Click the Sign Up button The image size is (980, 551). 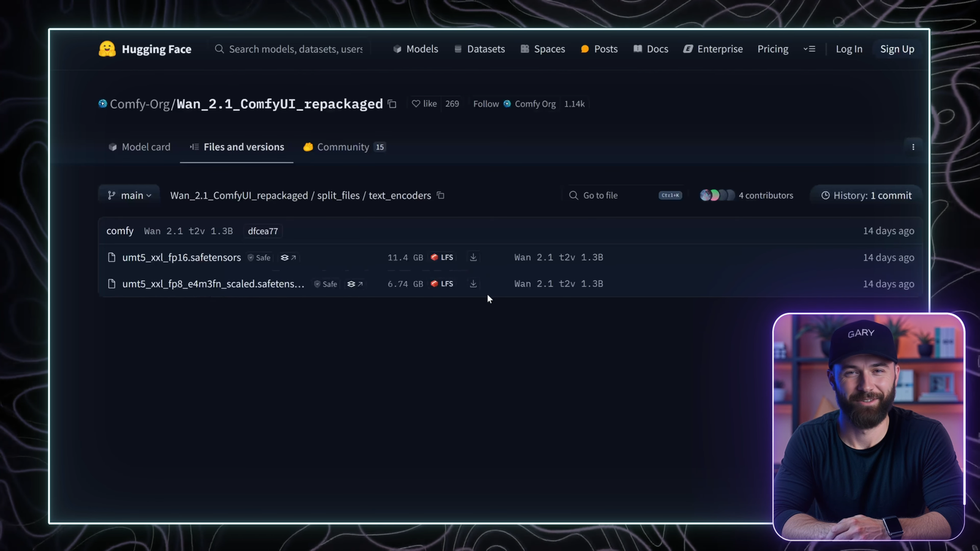(x=897, y=49)
